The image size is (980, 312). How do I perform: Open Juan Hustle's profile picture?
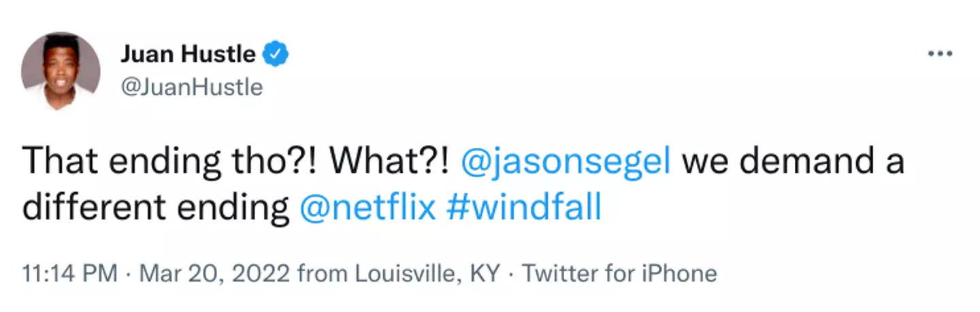click(x=61, y=70)
